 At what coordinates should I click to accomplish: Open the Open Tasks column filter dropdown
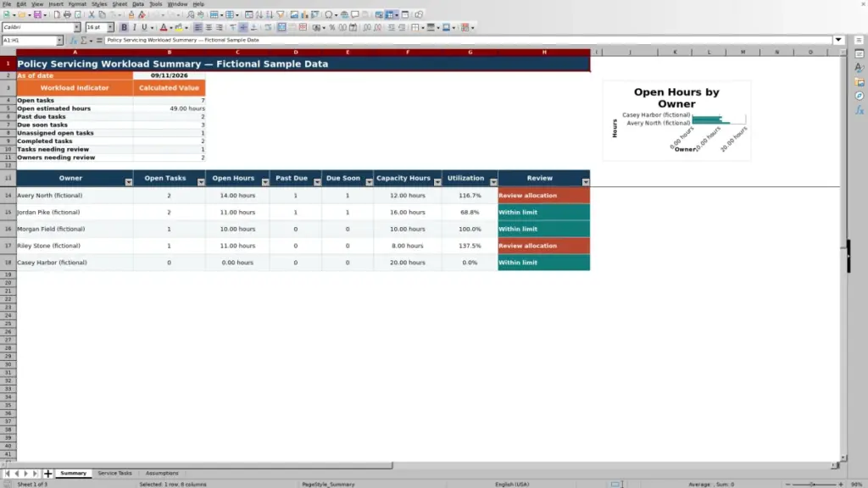tap(201, 182)
